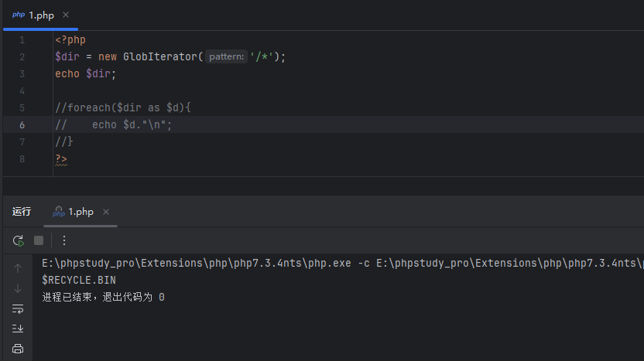This screenshot has width=644, height=361.
Task: Click the Down arrow in console sidebar
Action: tap(18, 288)
